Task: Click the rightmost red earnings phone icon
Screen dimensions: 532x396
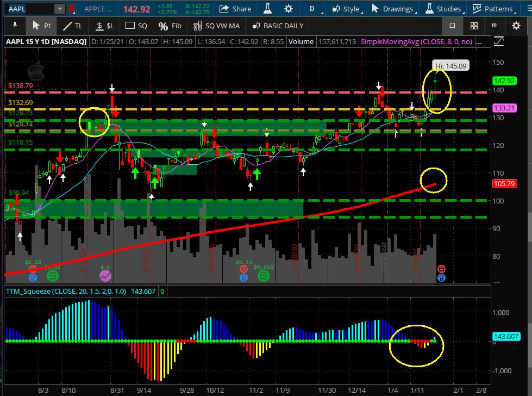Action: (x=441, y=269)
